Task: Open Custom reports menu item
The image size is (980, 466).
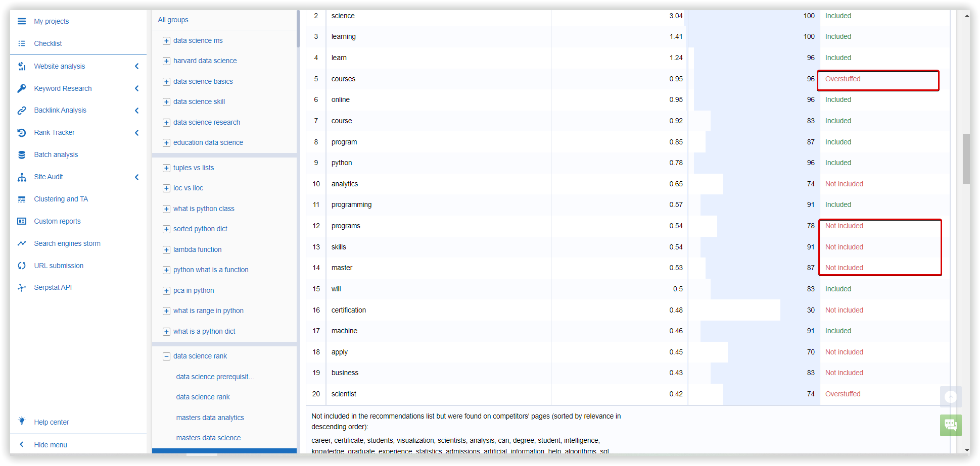Action: click(57, 221)
